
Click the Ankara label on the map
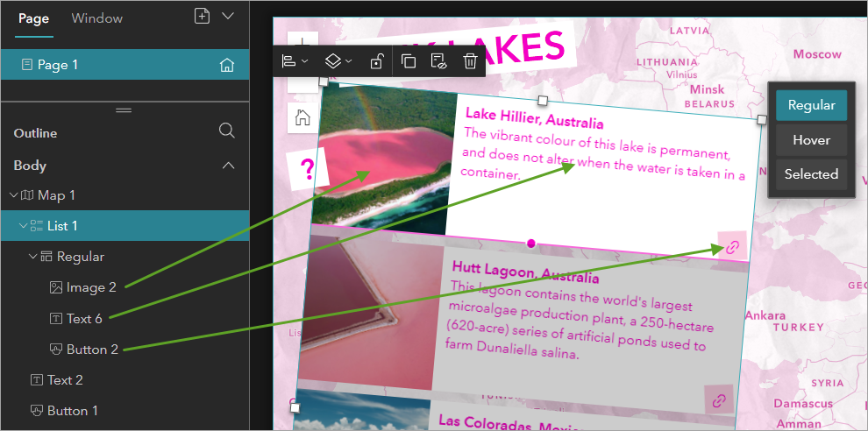pos(765,315)
